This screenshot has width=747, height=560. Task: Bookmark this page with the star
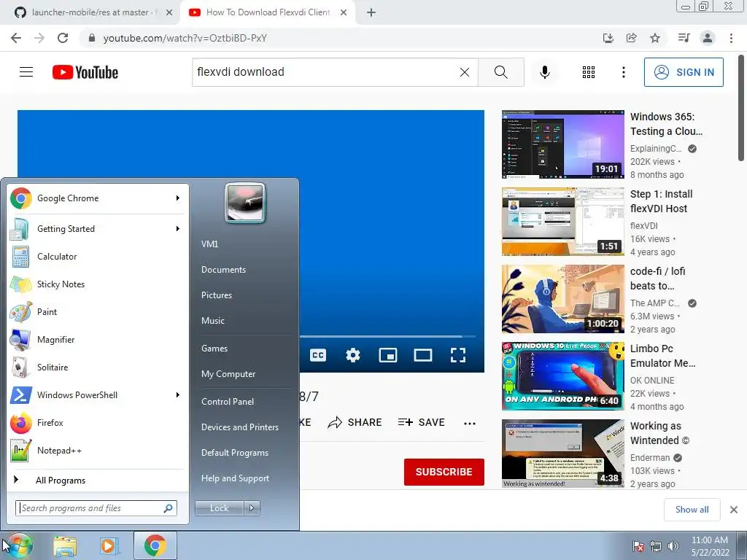click(655, 38)
